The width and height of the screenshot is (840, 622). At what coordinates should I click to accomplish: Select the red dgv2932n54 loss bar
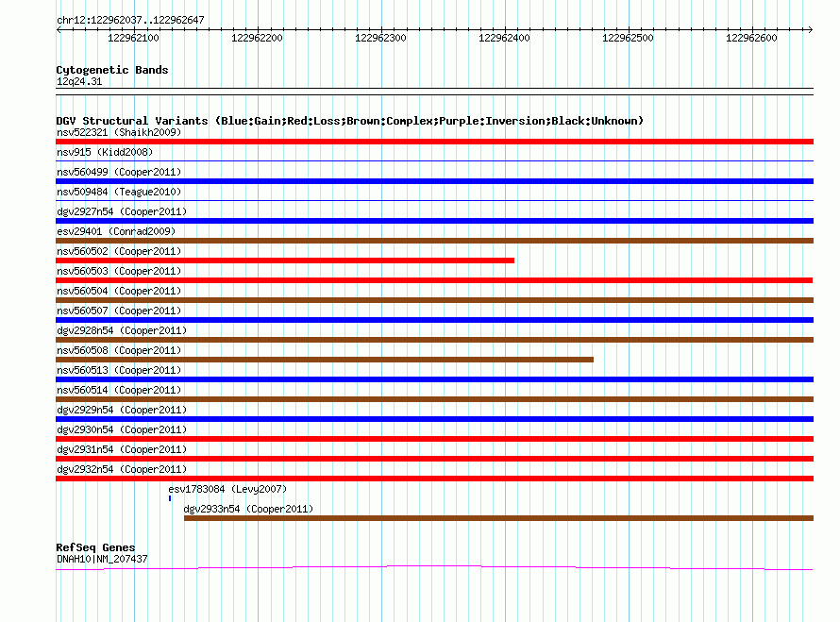434,479
